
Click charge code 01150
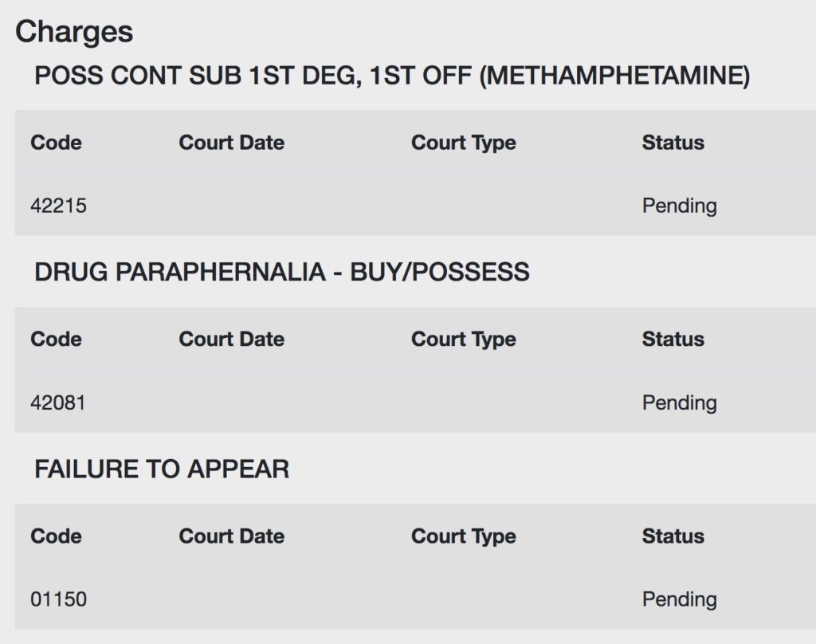pyautogui.click(x=58, y=599)
